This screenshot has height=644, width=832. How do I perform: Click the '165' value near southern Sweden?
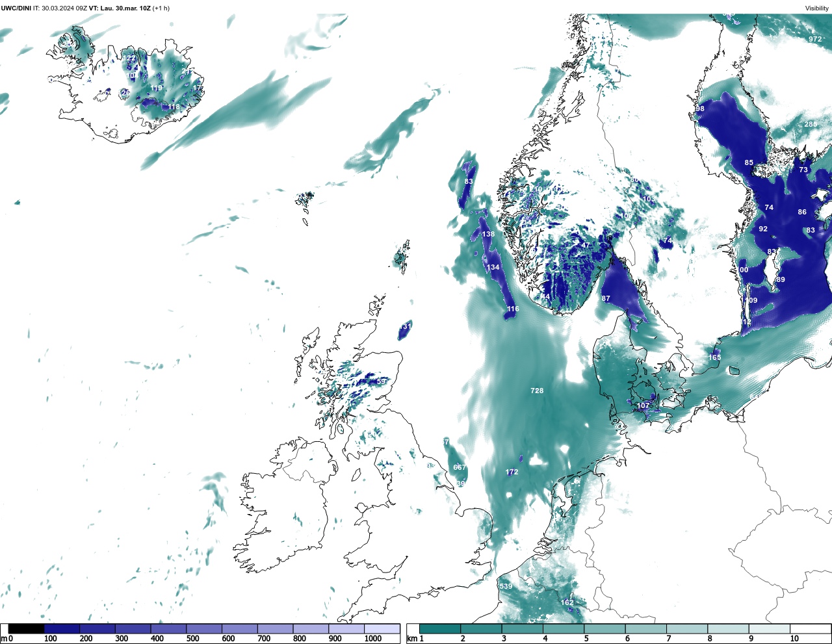point(715,357)
